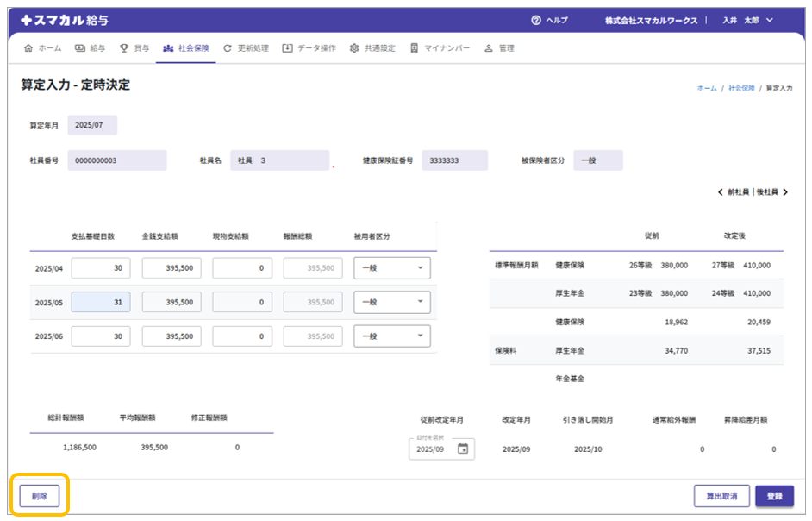Viewport: 812px width, 521px height.
Task: Go to next employee arrow
Action: point(785,192)
